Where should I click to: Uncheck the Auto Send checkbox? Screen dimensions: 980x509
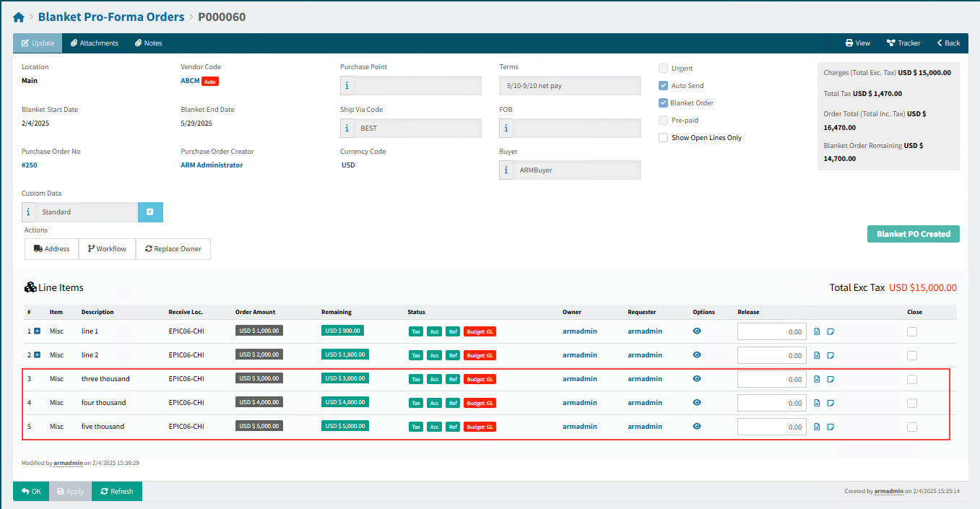(x=663, y=86)
